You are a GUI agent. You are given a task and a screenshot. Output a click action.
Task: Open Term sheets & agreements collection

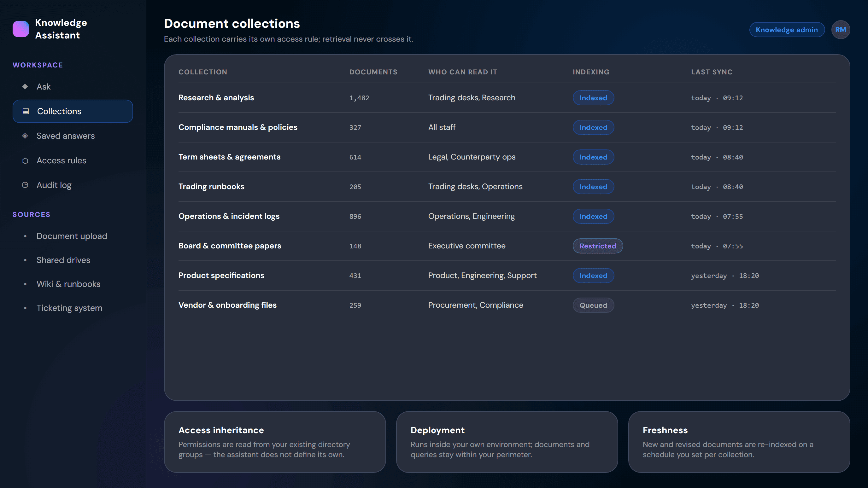(x=229, y=157)
